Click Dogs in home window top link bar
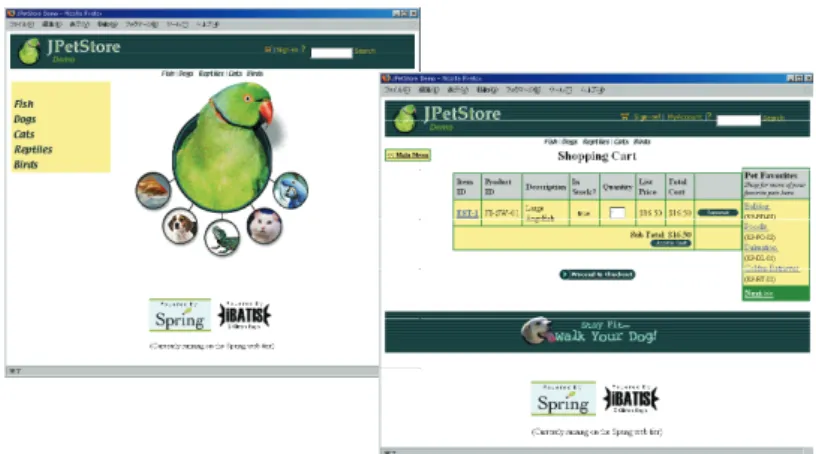The width and height of the screenshot is (816, 454). click(186, 73)
